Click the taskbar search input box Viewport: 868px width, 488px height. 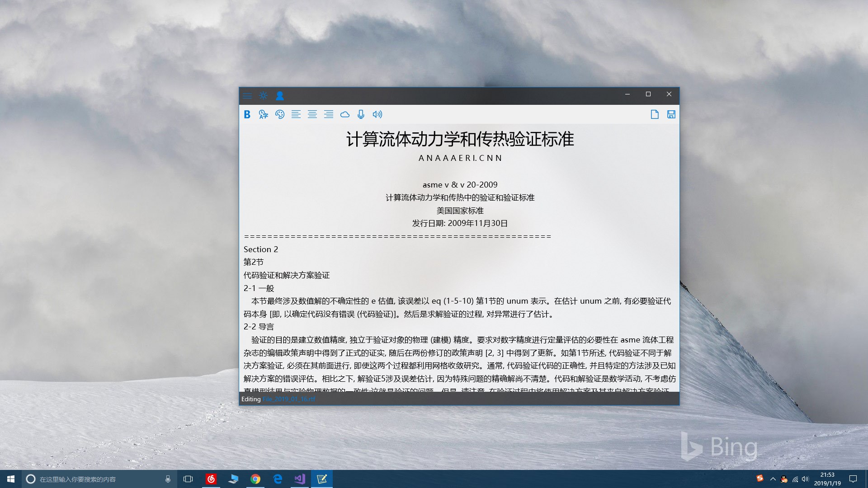pos(97,479)
